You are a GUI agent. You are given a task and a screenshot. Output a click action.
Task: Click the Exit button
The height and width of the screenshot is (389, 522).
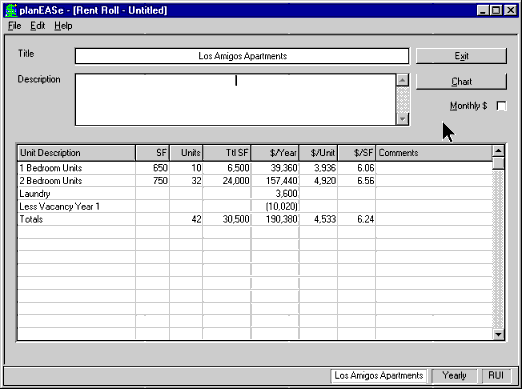(461, 56)
